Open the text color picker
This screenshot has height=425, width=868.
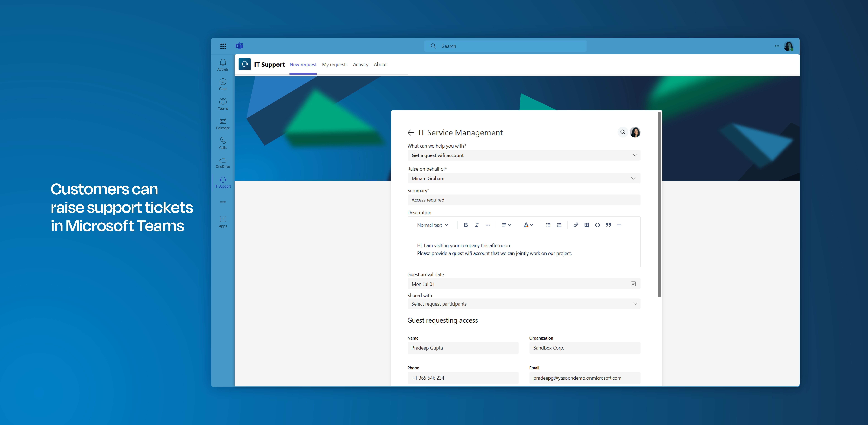click(x=528, y=225)
